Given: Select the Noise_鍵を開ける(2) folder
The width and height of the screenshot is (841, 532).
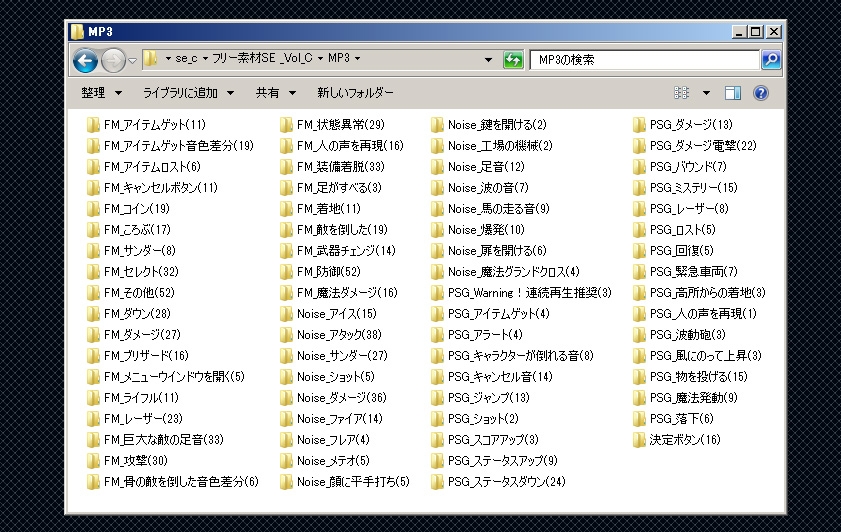Looking at the screenshot, I should [496, 125].
